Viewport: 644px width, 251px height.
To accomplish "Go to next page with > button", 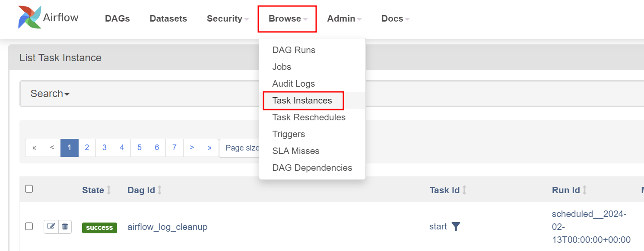I will 192,148.
